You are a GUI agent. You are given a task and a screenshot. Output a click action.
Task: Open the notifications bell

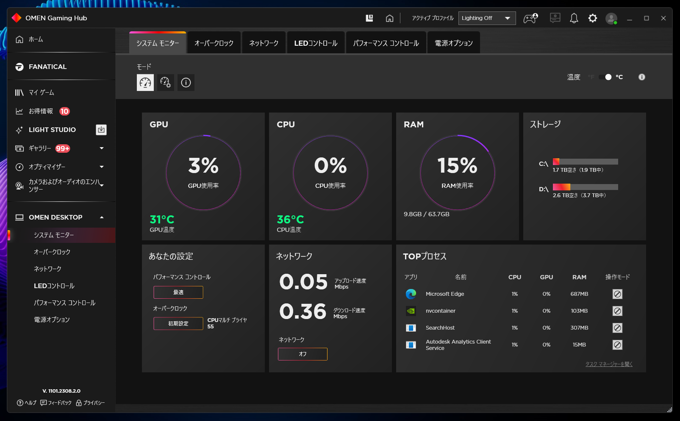tap(574, 18)
